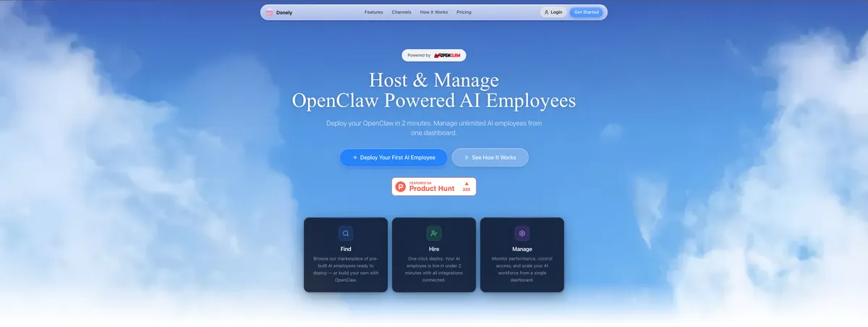Click the Donely brand name
Image resolution: width=868 pixels, height=327 pixels.
[284, 12]
